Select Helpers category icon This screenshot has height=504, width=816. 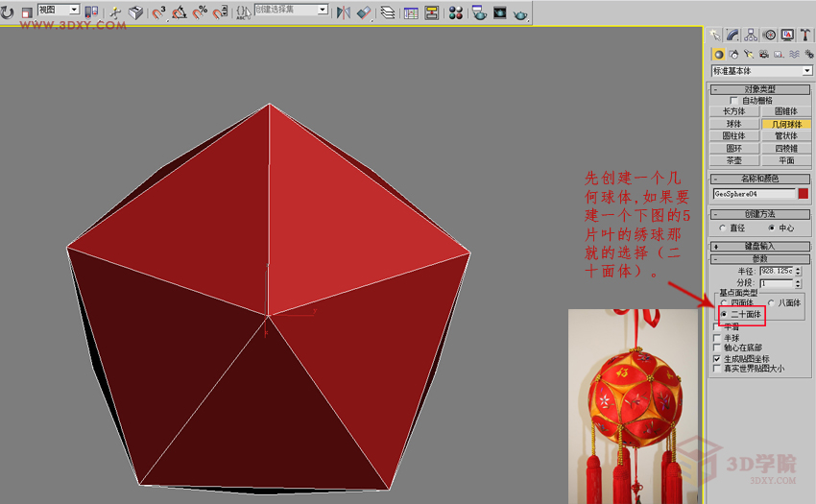coord(779,54)
